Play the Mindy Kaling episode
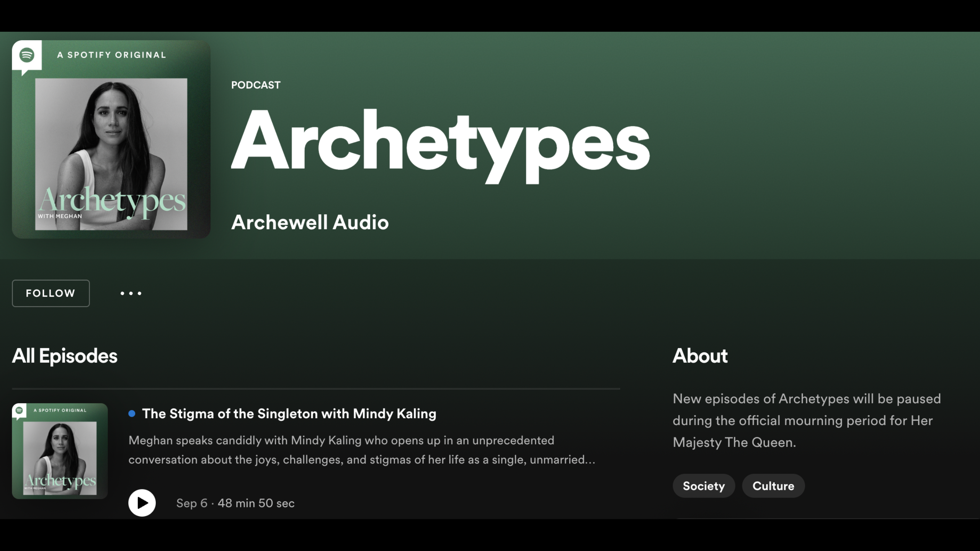 tap(142, 503)
